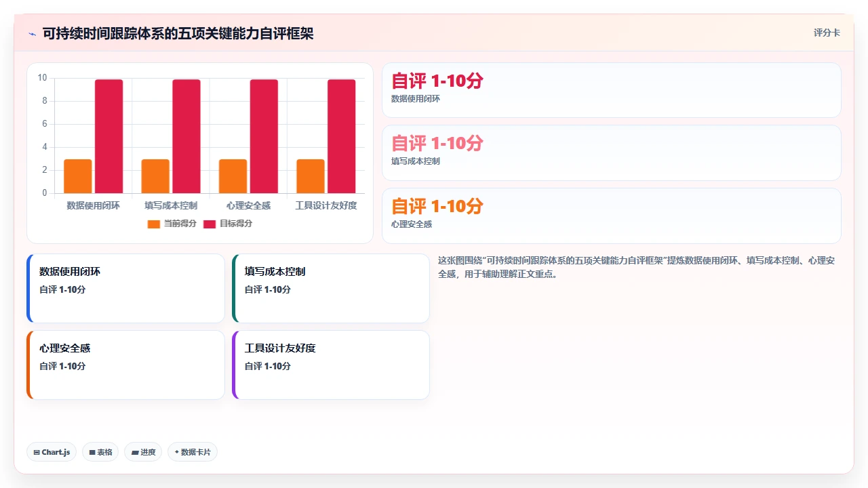Click the 评分卡 label in header
Viewport: 868px width, 488px height.
tap(827, 33)
